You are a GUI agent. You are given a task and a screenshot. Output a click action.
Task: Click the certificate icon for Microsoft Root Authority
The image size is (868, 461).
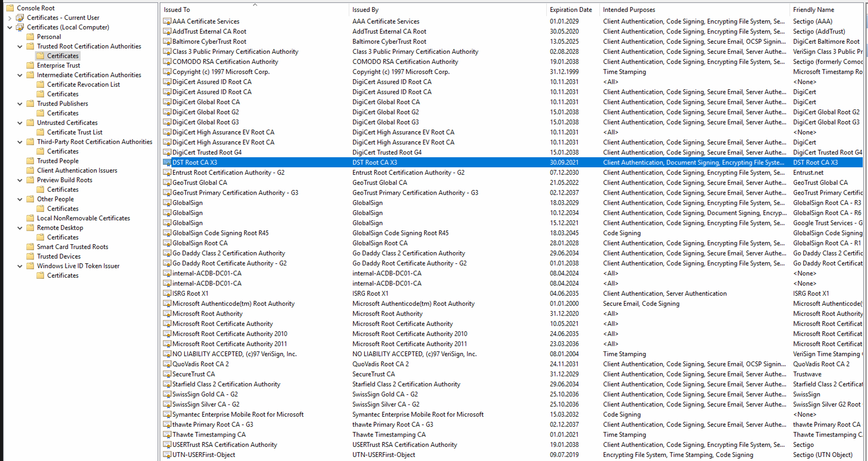click(167, 314)
